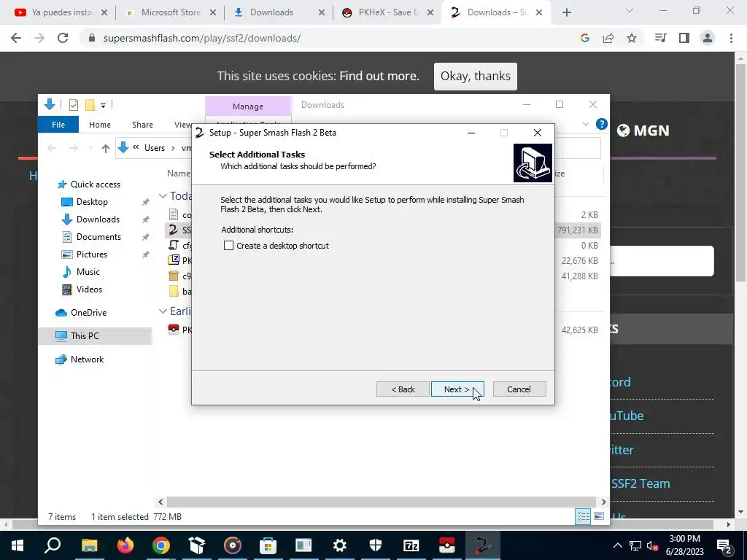747x560 pixels.
Task: Open Chrome media control icon
Action: pos(661,38)
